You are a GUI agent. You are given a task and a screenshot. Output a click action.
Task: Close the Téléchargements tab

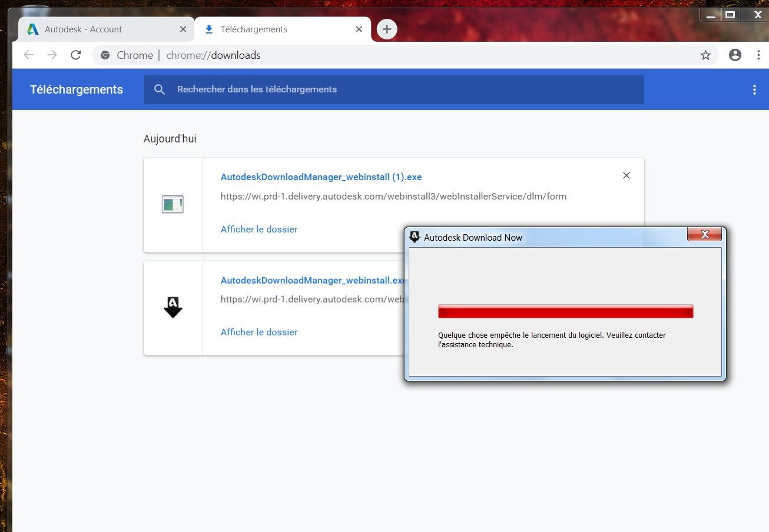pyautogui.click(x=359, y=29)
